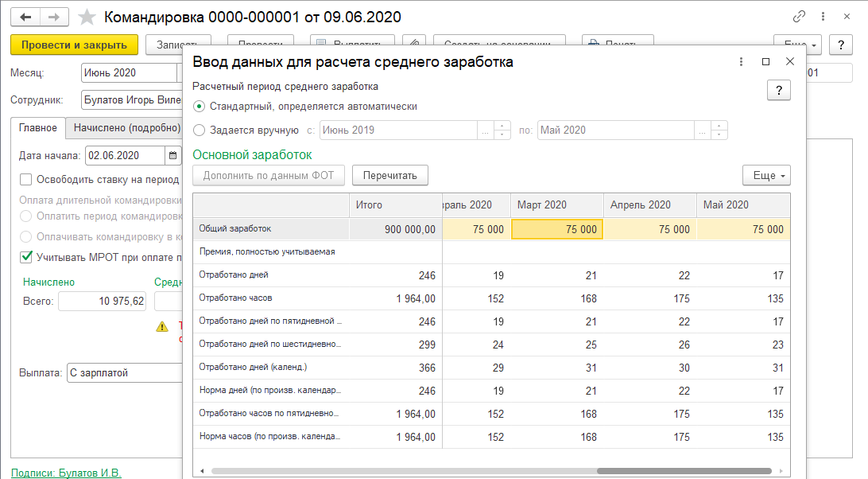Click the back navigation arrow
Viewport: 868px width, 479px height.
click(x=26, y=17)
